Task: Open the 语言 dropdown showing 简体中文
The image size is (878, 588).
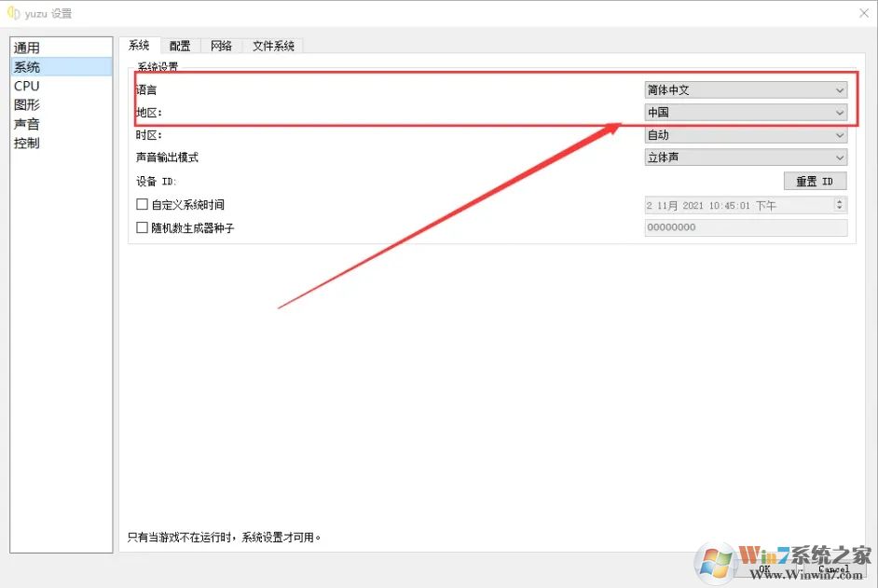Action: 746,90
